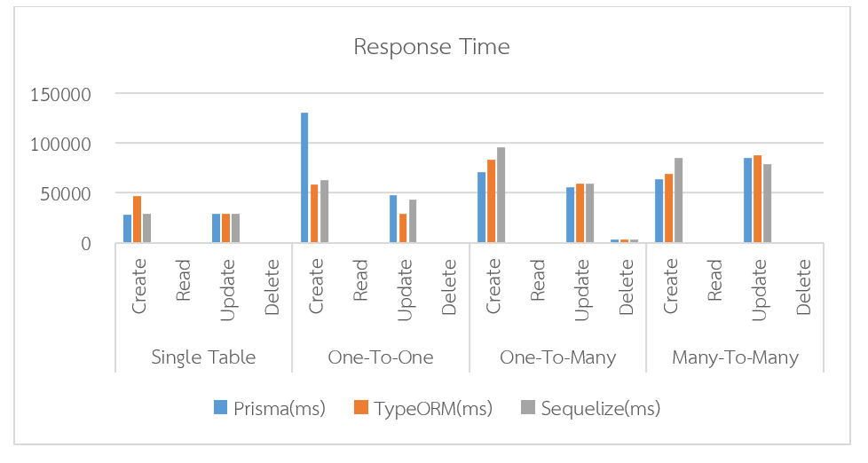Select the blue Update bar under One-To-One
This screenshot has width=868, height=463.
[393, 218]
